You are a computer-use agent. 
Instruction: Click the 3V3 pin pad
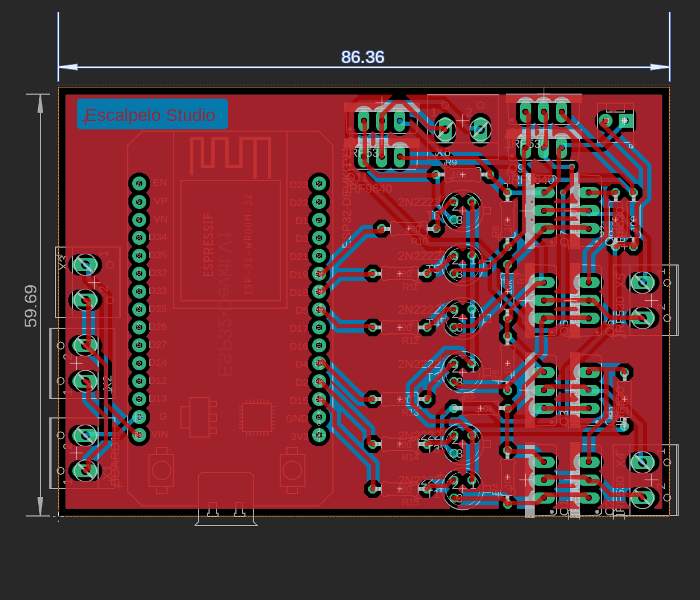[319, 434]
